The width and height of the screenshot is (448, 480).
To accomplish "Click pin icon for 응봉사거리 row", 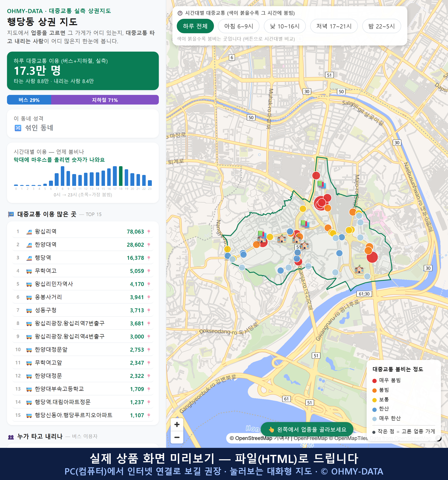I will [x=149, y=297].
